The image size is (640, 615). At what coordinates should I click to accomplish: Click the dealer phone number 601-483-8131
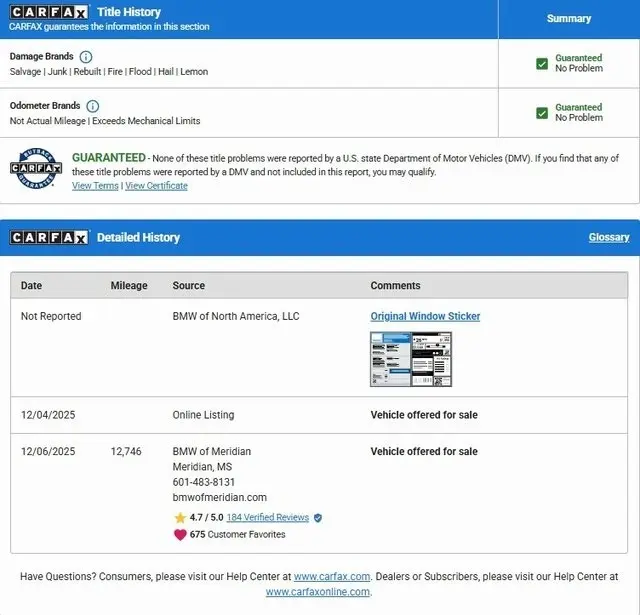[204, 482]
